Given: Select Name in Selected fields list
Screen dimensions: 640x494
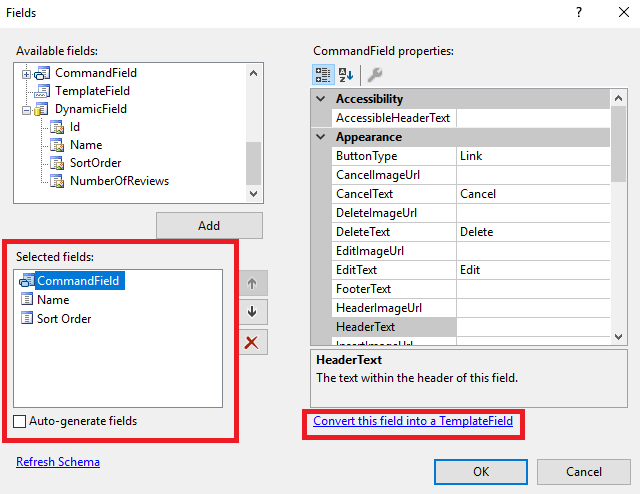Looking at the screenshot, I should click(x=52, y=300).
